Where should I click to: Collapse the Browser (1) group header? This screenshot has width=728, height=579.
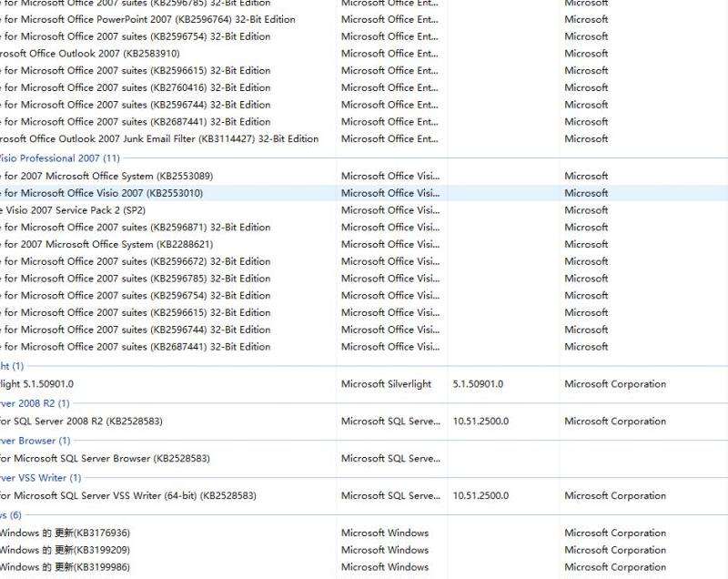coord(35,441)
